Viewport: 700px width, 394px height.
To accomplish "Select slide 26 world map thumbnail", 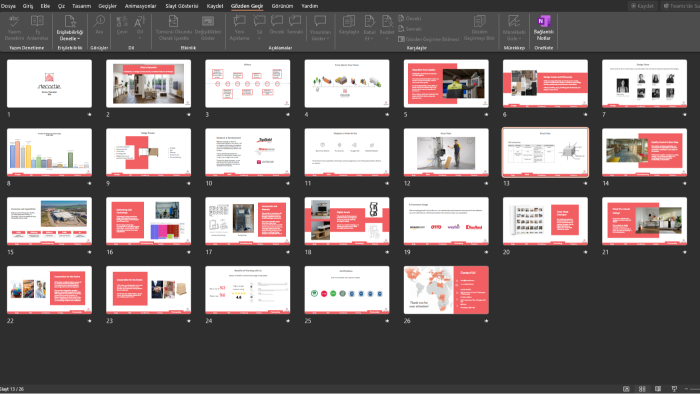I will [x=446, y=290].
